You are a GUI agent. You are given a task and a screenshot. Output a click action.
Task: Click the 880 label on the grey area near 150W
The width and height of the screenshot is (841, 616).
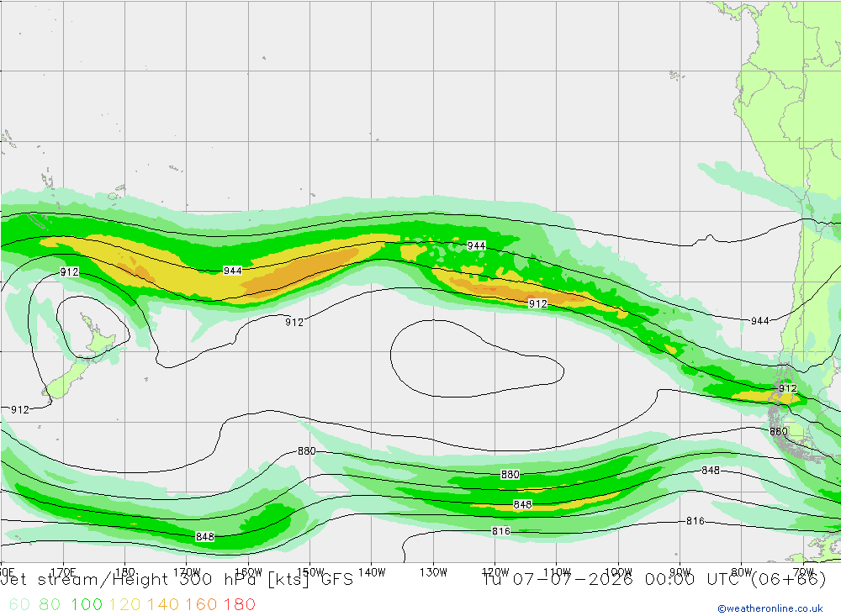tap(306, 451)
